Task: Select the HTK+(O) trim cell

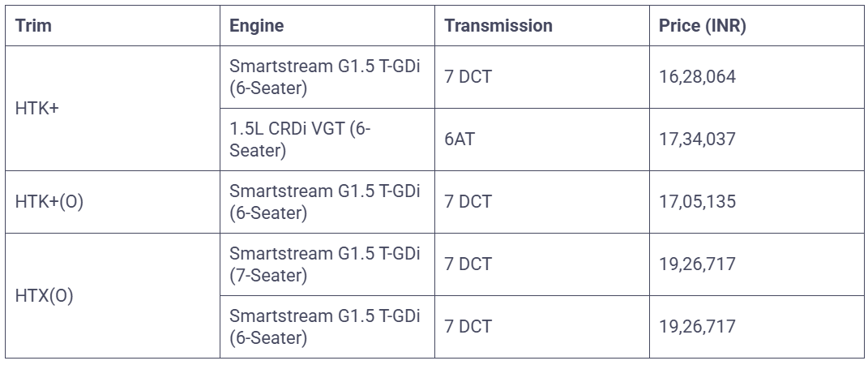Action: [x=49, y=202]
